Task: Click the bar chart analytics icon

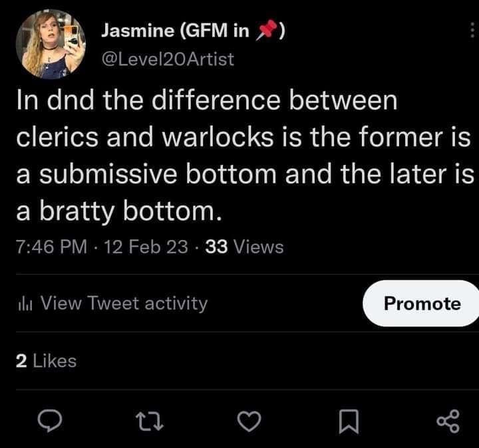Action: point(25,304)
